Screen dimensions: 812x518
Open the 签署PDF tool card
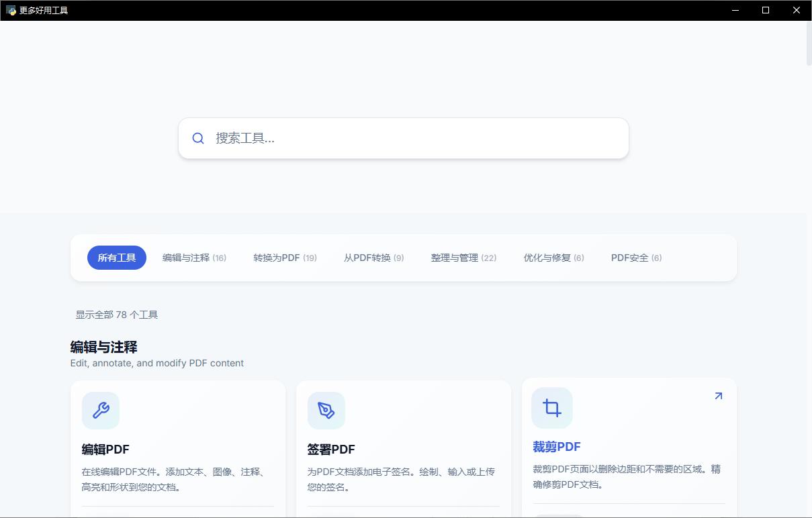pyautogui.click(x=403, y=450)
